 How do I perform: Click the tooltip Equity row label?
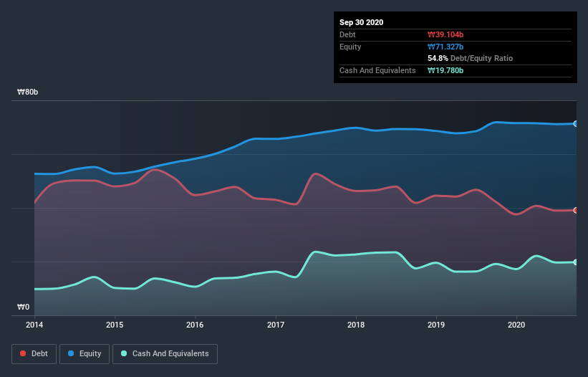pyautogui.click(x=350, y=47)
